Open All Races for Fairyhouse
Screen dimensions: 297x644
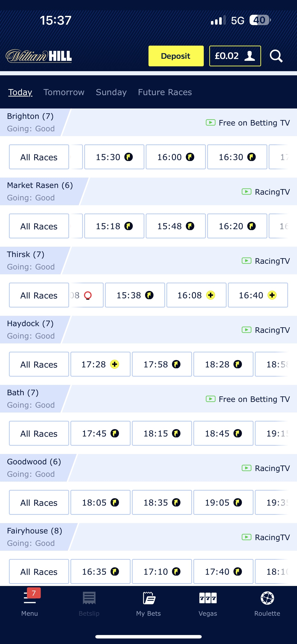(39, 572)
